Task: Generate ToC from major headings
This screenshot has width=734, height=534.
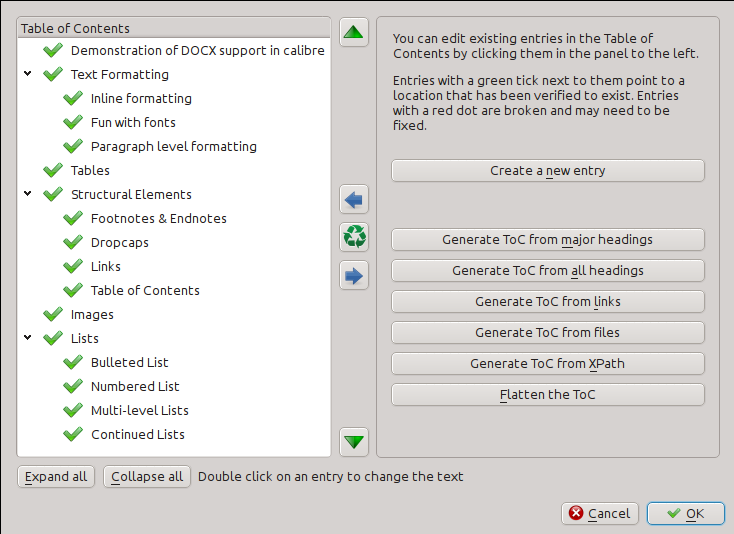Action: pyautogui.click(x=547, y=240)
